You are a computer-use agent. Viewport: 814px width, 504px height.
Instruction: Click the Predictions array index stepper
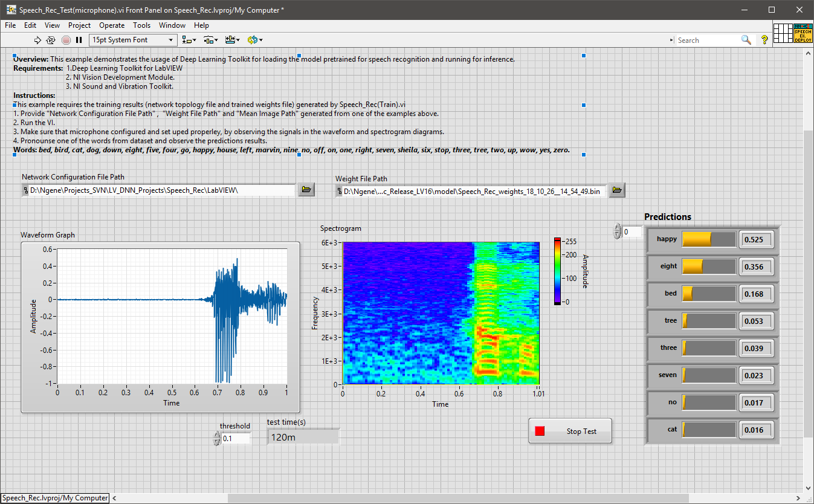point(617,231)
